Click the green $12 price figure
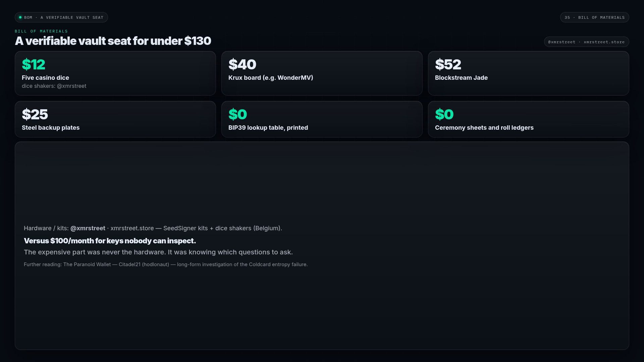The width and height of the screenshot is (644, 362). 34,64
